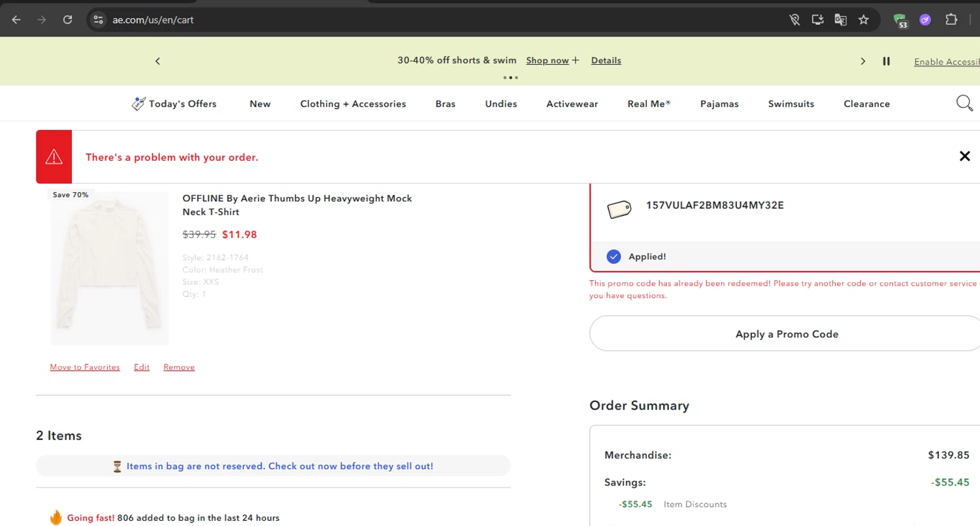Click the mock neck t-shirt product image

pyautogui.click(x=109, y=268)
